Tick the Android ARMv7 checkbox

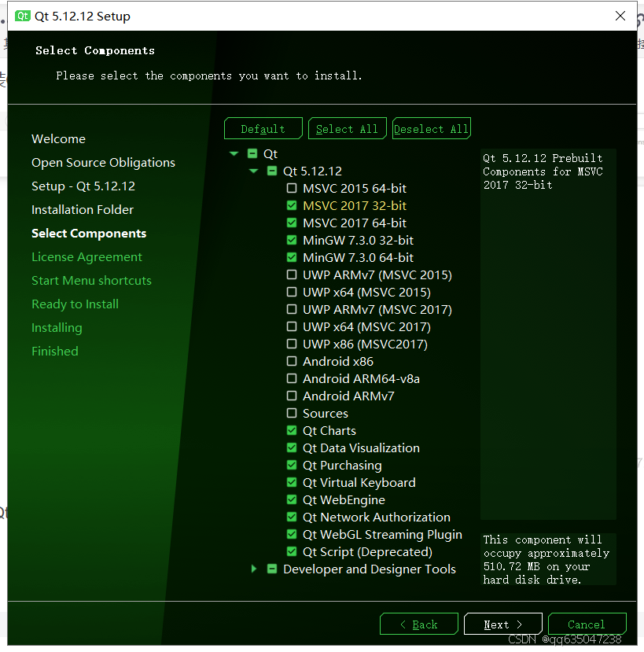292,396
